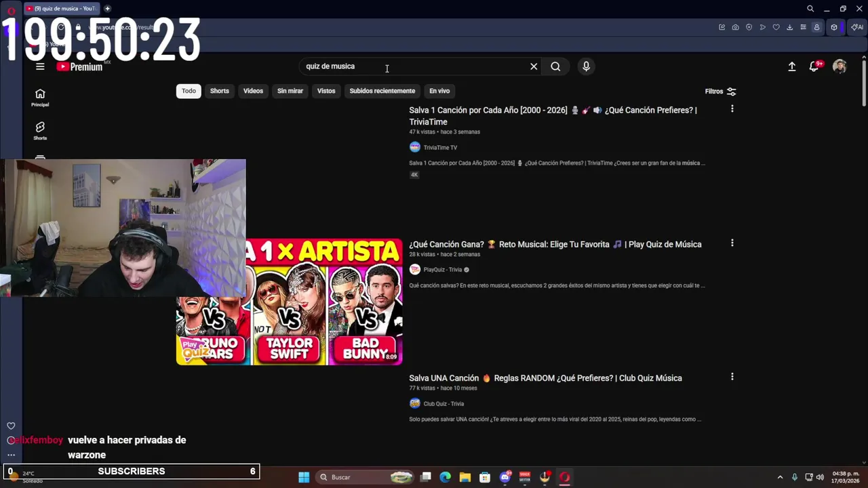Select the Videos filter chip

pos(253,91)
